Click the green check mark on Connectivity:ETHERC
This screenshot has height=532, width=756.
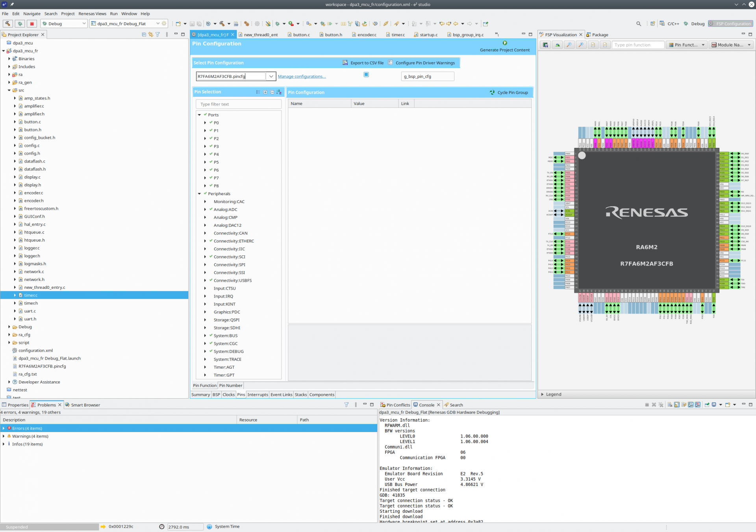point(211,241)
